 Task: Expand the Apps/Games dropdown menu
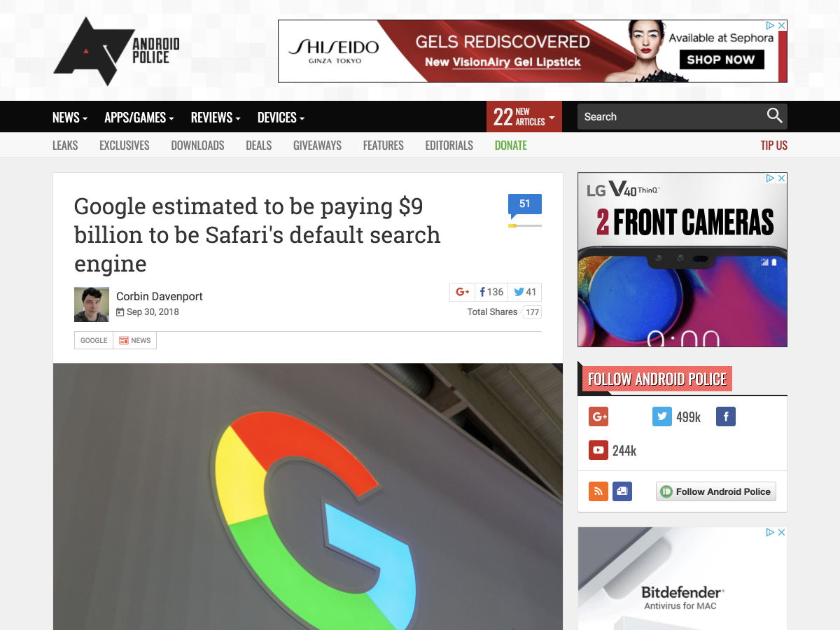coord(139,118)
